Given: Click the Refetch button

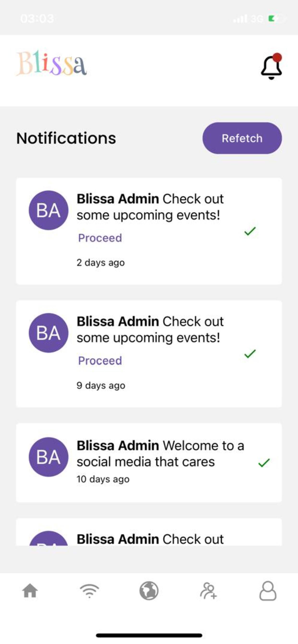Looking at the screenshot, I should (x=242, y=138).
